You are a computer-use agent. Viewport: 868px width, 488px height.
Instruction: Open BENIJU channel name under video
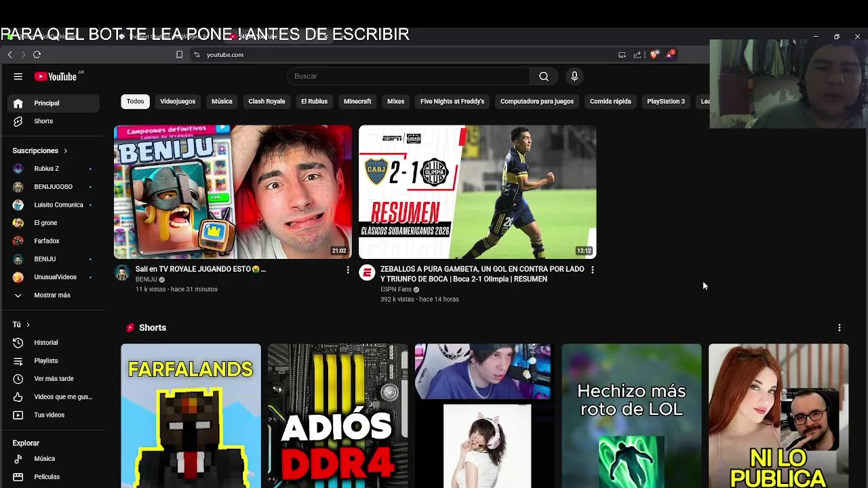click(x=146, y=279)
